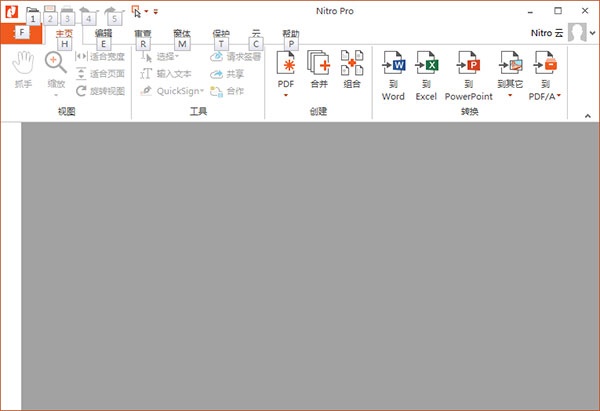
Task: Minimize the Nitro Pro window
Action: click(x=530, y=11)
